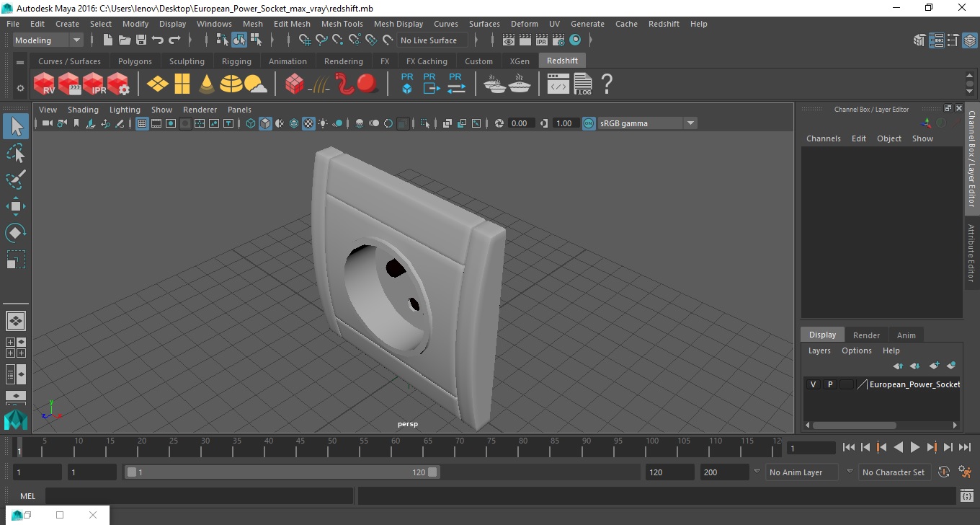Undo the last action arrow
The width and height of the screenshot is (980, 525).
(x=158, y=40)
